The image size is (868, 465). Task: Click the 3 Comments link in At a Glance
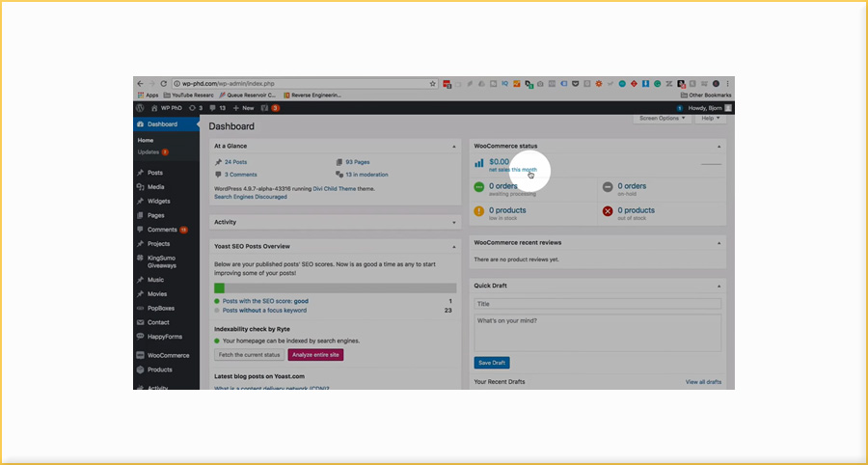pyautogui.click(x=241, y=175)
